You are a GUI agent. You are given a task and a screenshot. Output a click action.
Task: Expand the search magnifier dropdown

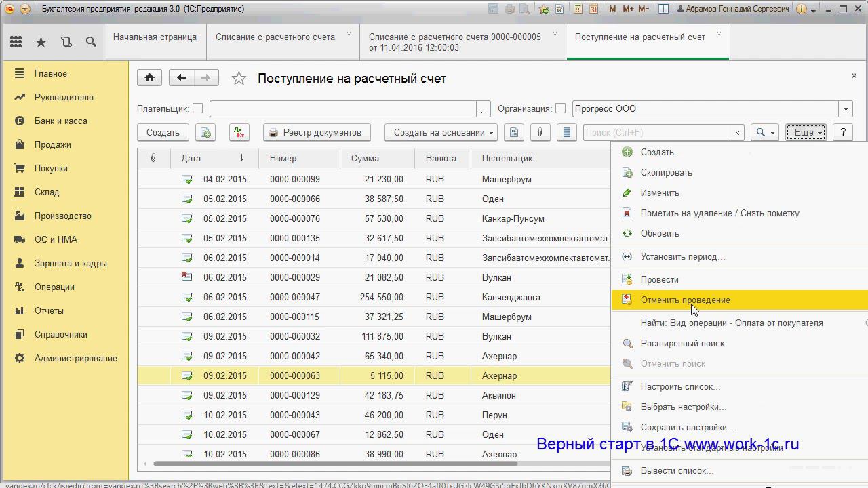(765, 133)
